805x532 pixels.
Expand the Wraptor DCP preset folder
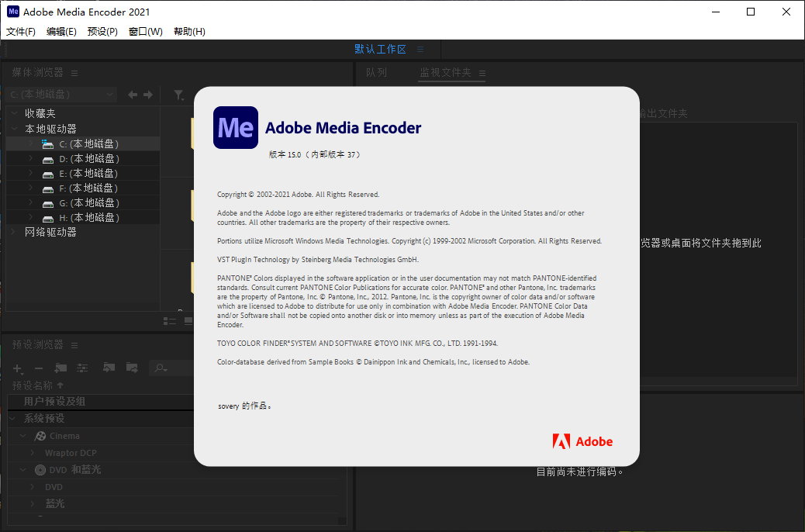pyautogui.click(x=33, y=453)
